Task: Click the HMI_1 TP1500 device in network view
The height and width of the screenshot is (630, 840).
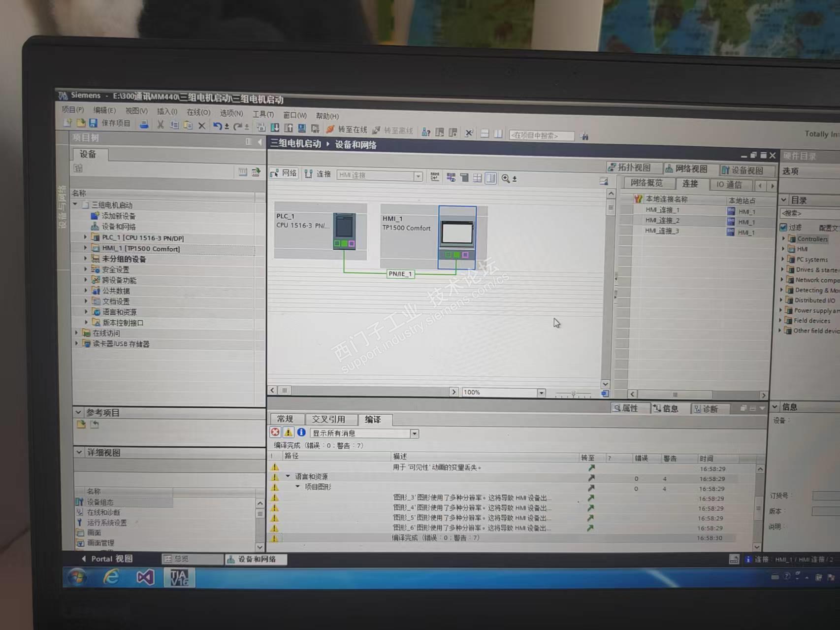Action: [457, 237]
